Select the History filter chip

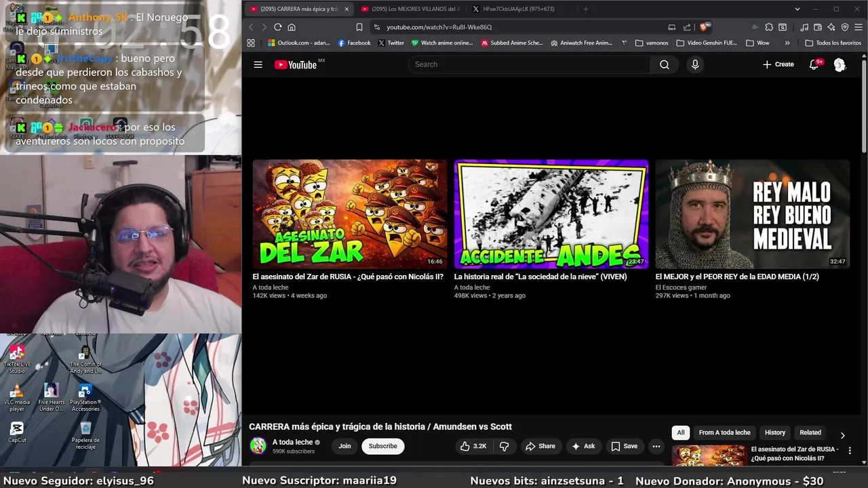[x=775, y=432]
